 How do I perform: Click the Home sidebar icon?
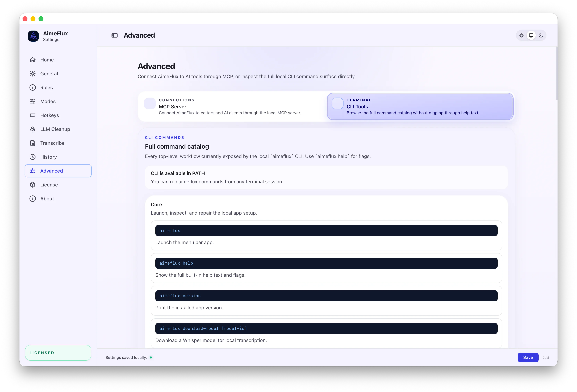32,60
